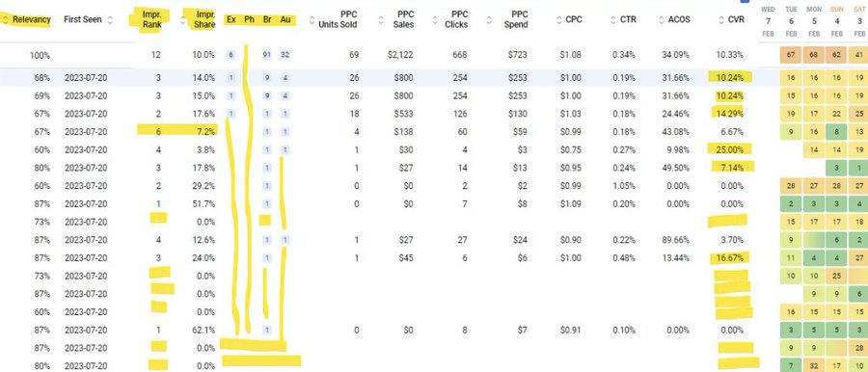
Task: Click the sort arrows beside CVR
Action: [720, 20]
